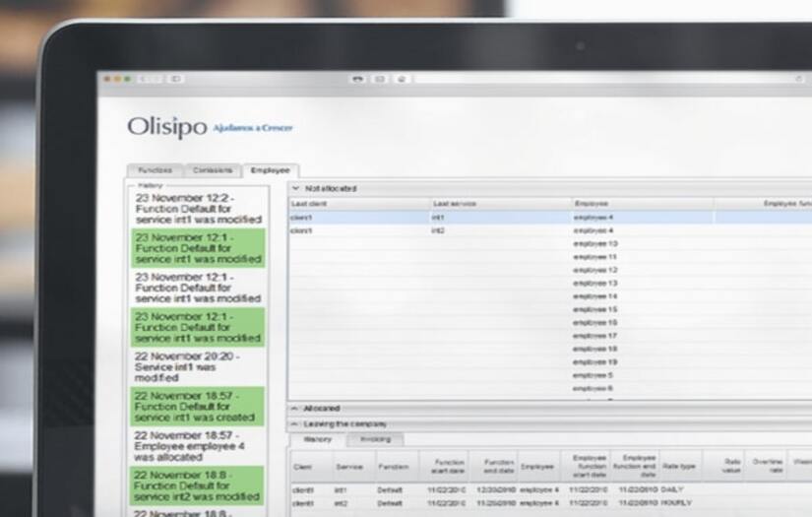
Task: Click the Rate value column header
Action: pos(724,467)
